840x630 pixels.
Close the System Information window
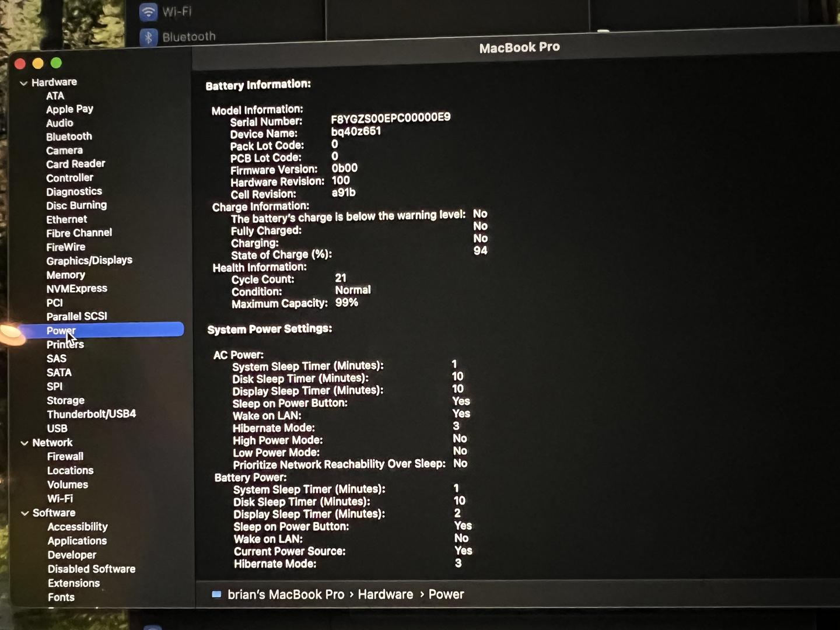(20, 63)
